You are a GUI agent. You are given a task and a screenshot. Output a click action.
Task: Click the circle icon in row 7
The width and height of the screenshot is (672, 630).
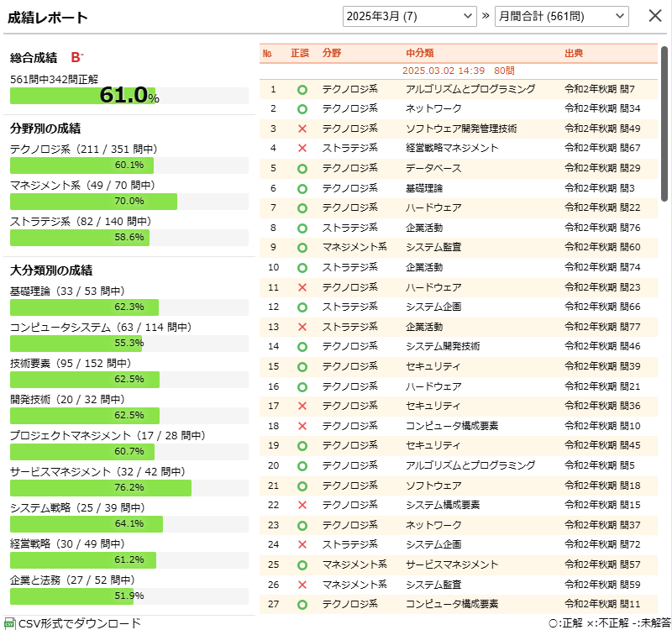click(302, 208)
